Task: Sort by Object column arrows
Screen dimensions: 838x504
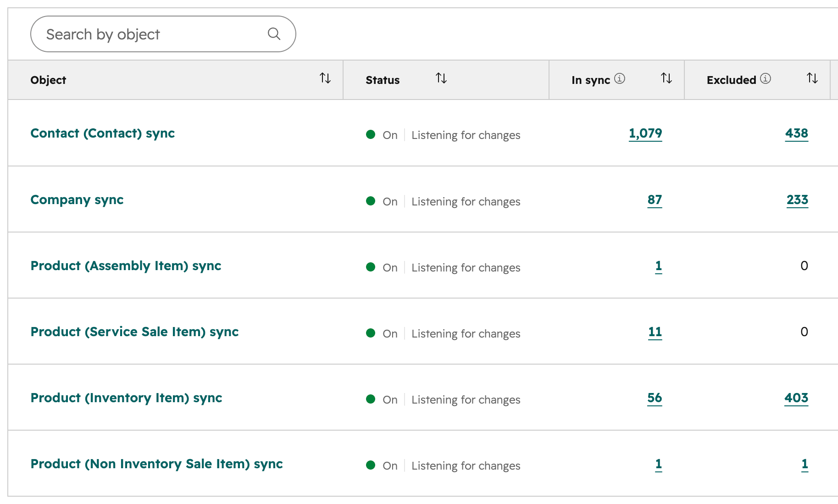Action: pyautogui.click(x=325, y=78)
